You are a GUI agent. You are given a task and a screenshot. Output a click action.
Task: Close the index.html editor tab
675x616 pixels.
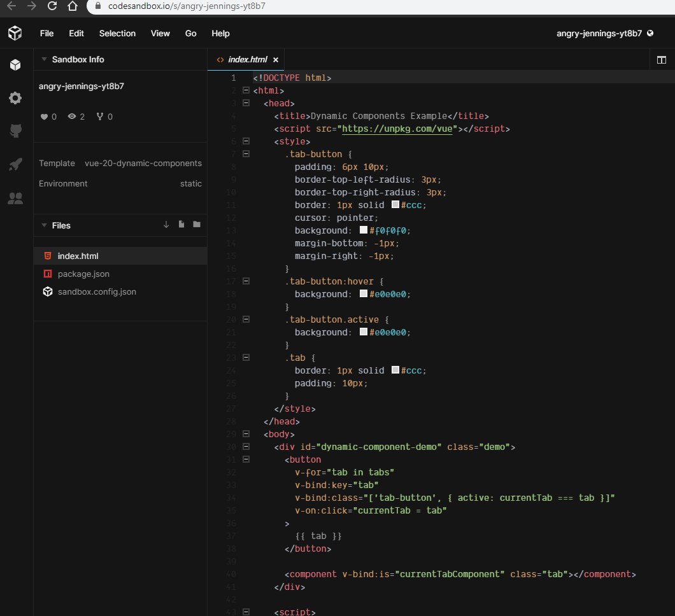coord(276,60)
